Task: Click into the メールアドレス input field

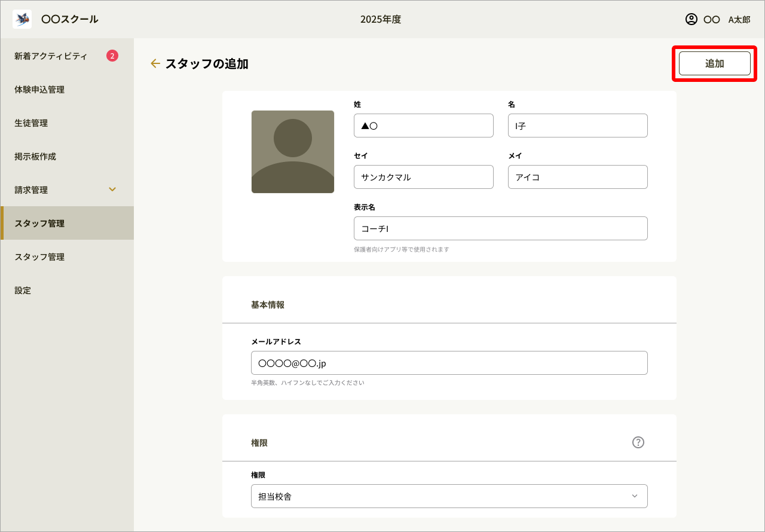Action: 449,363
